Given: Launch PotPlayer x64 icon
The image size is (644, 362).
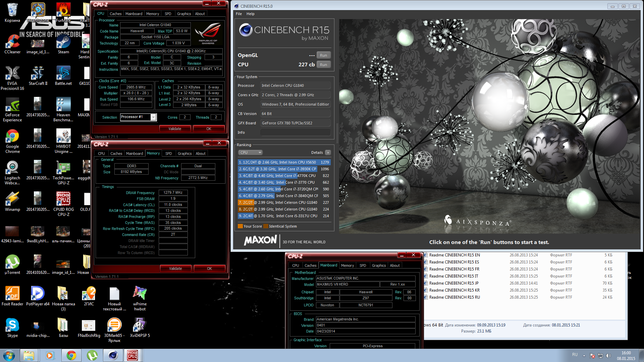Looking at the screenshot, I should coord(38,296).
